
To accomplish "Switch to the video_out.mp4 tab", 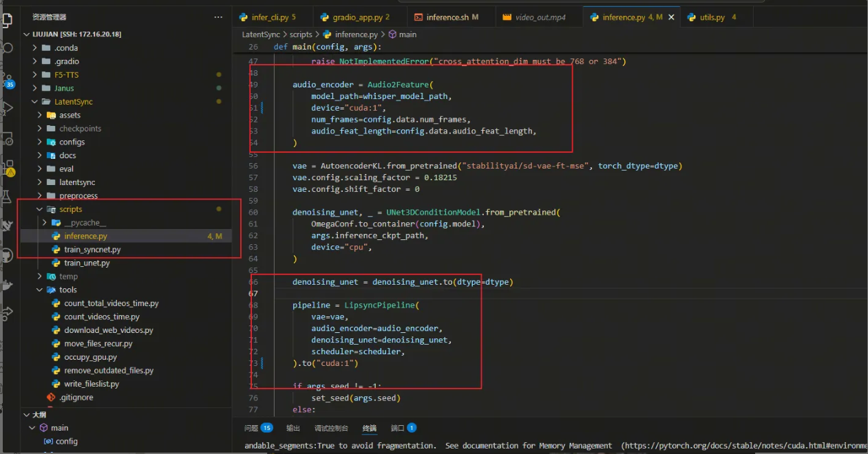I will [x=538, y=17].
